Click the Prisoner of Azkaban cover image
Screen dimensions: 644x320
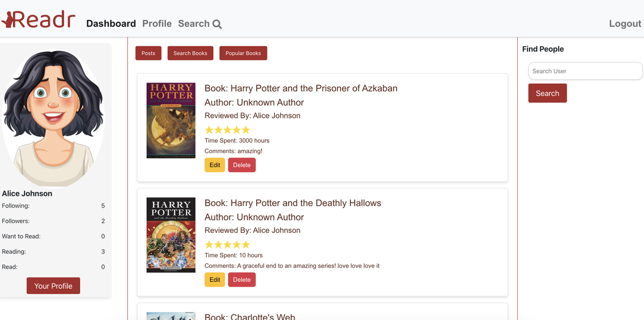[171, 120]
